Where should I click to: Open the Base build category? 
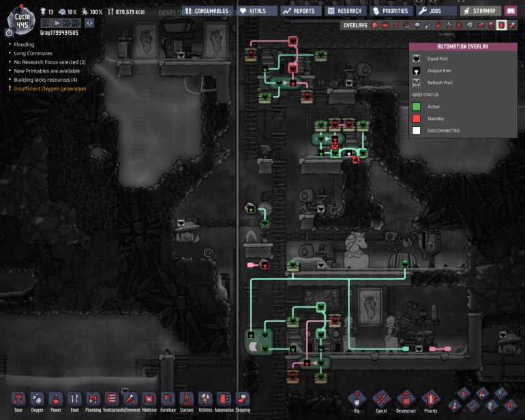click(18, 402)
